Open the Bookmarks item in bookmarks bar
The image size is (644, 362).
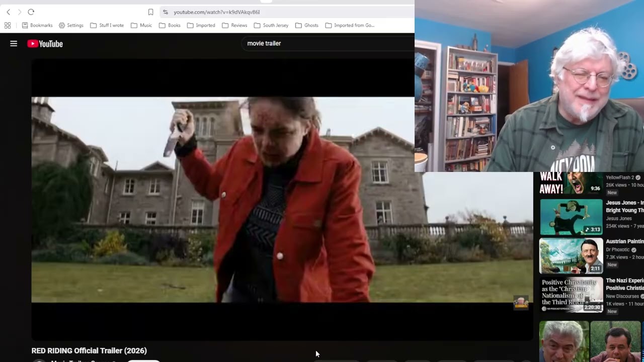[x=37, y=25]
